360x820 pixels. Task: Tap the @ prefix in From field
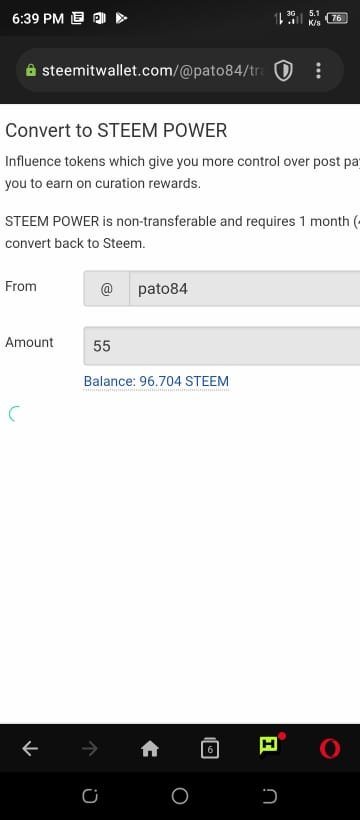(x=106, y=289)
